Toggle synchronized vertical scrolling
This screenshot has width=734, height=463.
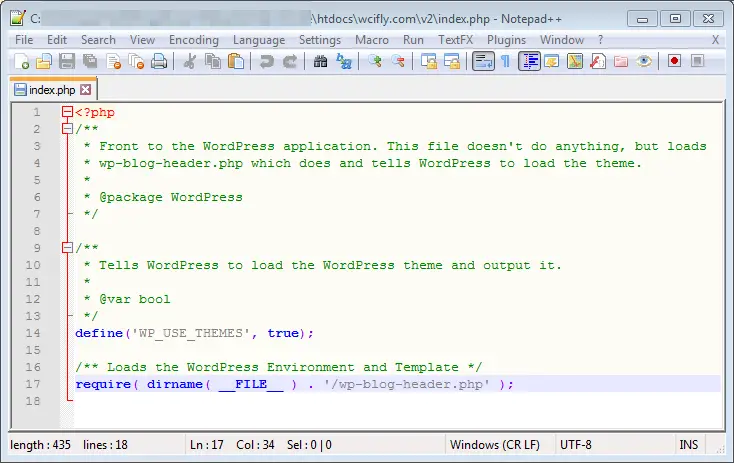pyautogui.click(x=429, y=61)
